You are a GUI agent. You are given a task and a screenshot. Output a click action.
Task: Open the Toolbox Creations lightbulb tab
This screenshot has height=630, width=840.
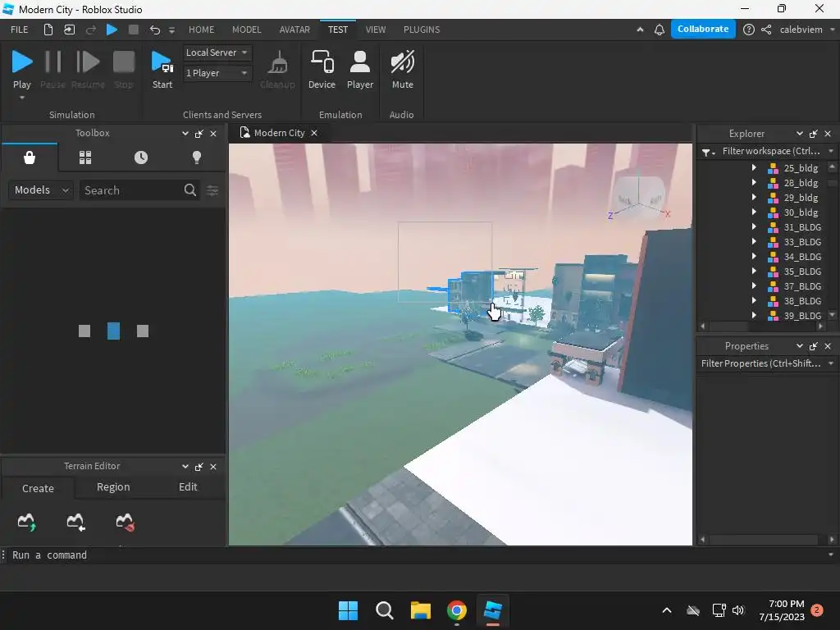(x=197, y=157)
